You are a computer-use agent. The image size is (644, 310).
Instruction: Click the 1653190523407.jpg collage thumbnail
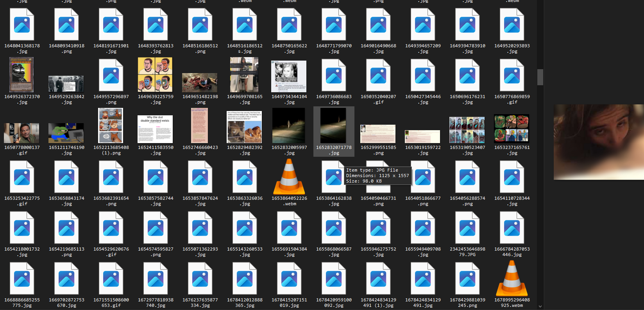coord(467,130)
